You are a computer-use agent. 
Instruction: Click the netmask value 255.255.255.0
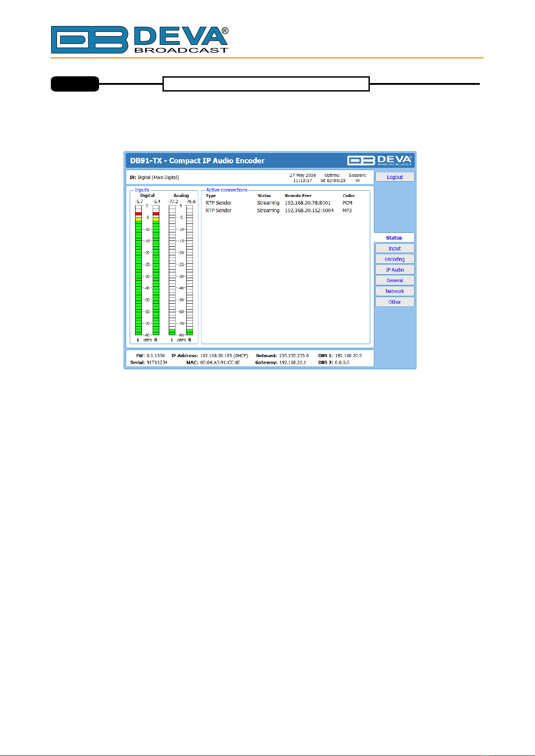point(294,355)
